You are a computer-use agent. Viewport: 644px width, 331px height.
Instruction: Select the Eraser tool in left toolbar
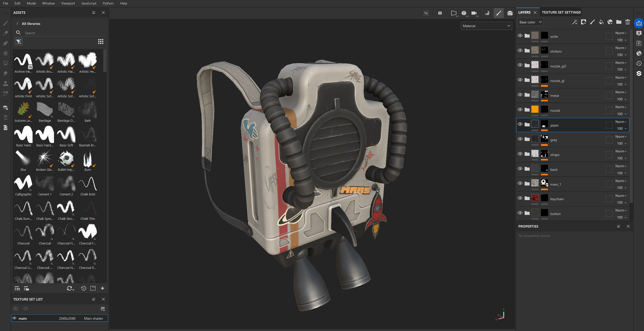(5, 33)
